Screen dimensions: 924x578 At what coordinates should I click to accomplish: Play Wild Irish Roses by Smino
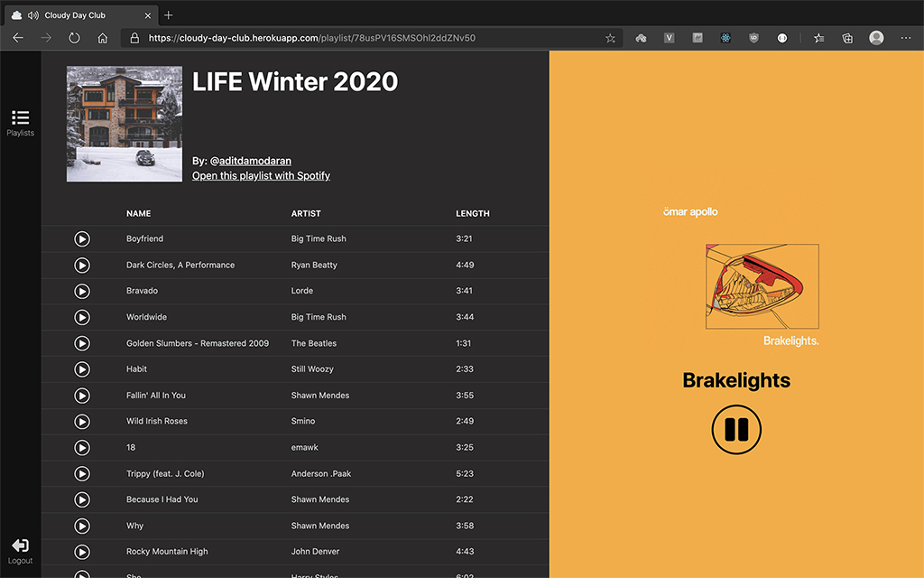coord(82,422)
